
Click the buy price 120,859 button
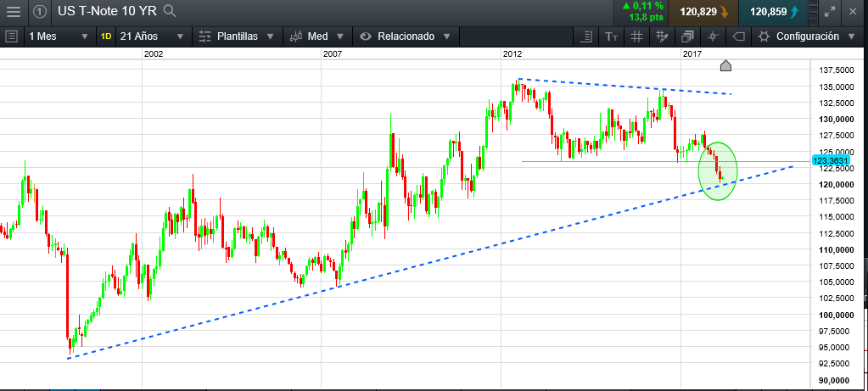[773, 12]
